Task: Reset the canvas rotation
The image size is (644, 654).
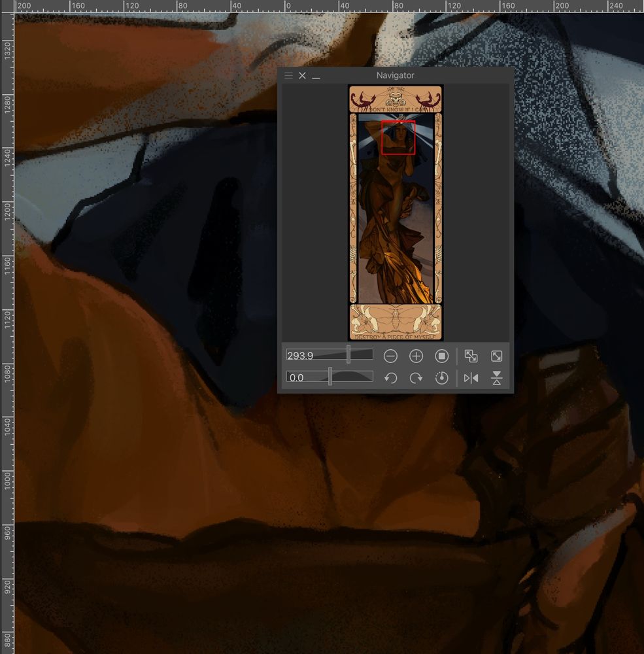Action: point(442,378)
